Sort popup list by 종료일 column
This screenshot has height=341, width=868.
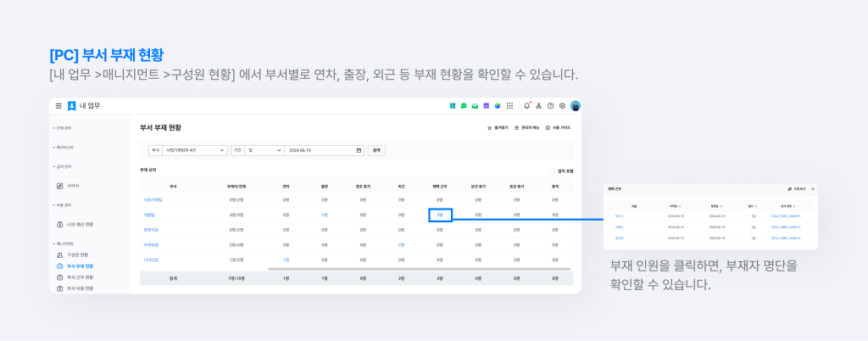(x=716, y=206)
